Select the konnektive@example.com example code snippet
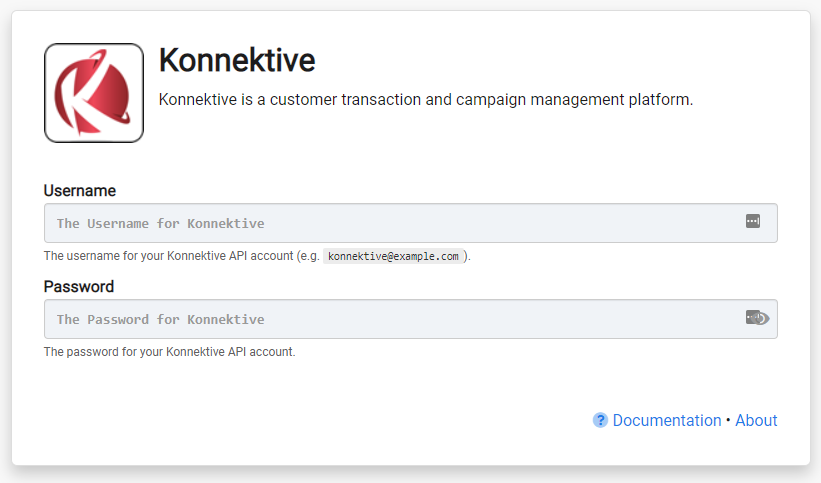The height and width of the screenshot is (483, 821). (393, 256)
